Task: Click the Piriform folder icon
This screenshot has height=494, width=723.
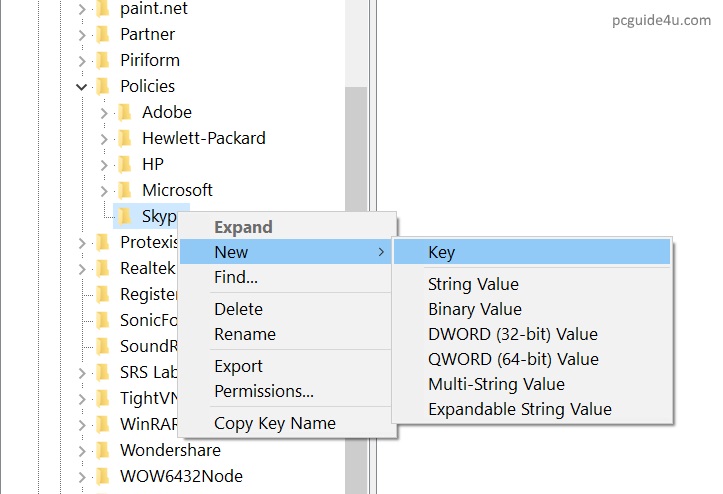Action: tap(102, 60)
